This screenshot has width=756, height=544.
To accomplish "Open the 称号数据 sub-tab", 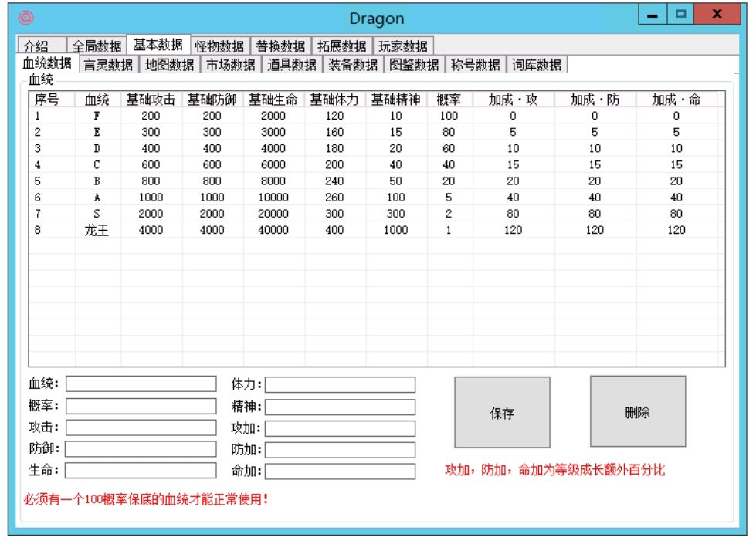I will [476, 65].
